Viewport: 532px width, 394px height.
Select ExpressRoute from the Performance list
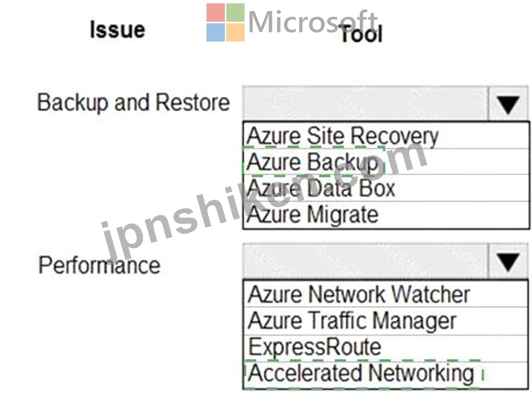click(x=386, y=348)
